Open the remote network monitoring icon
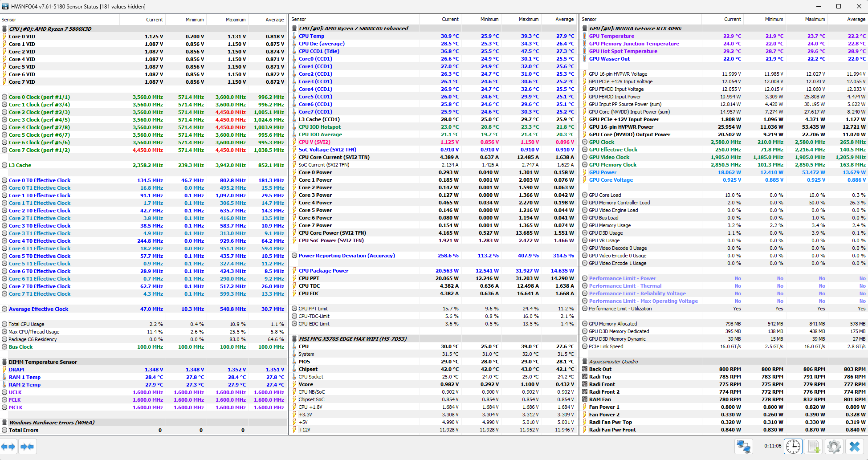Viewport: 868px width, 460px height. click(744, 446)
